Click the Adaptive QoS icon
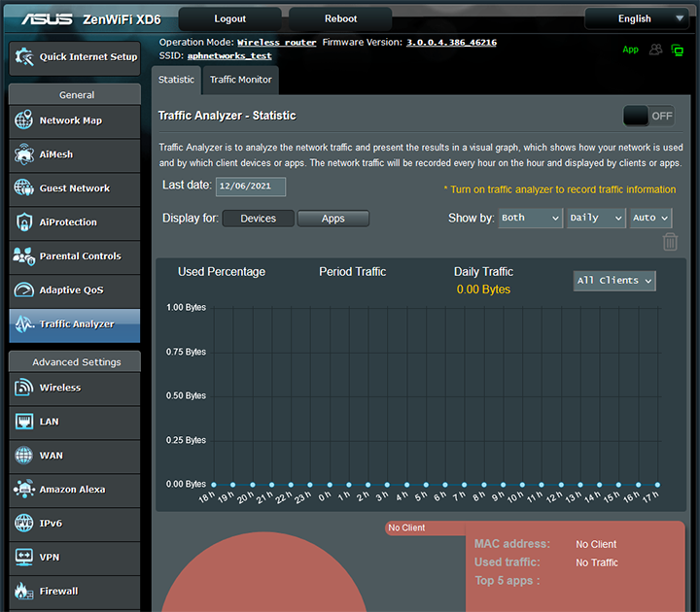This screenshot has height=612, width=700. coord(24,290)
